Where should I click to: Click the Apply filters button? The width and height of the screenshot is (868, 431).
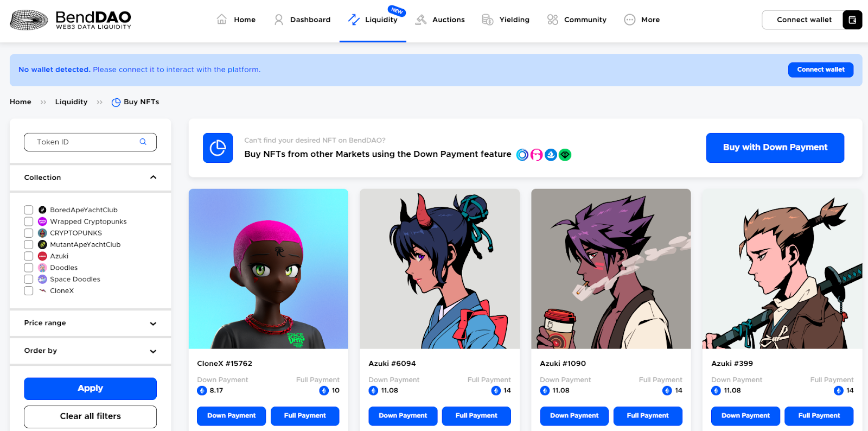click(90, 389)
